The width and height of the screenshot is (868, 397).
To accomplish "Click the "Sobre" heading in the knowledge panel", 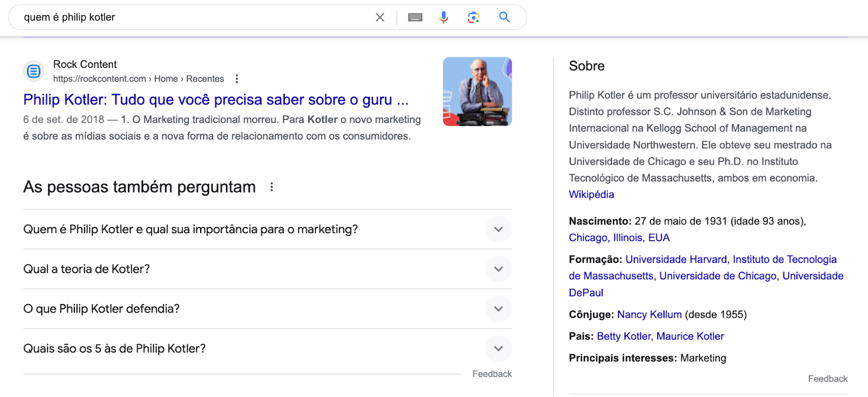I will (586, 66).
